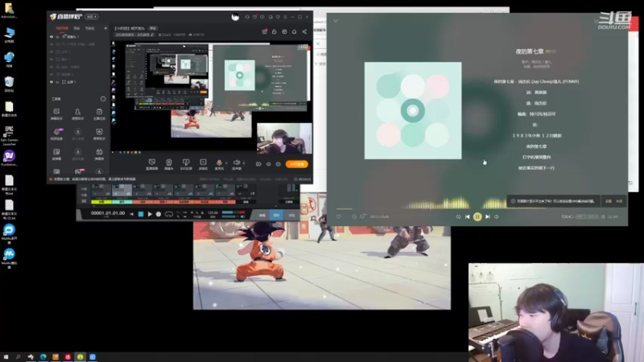Toggle the preview eye icon near start button
Screen dimensions: 644x362
[x=269, y=164]
